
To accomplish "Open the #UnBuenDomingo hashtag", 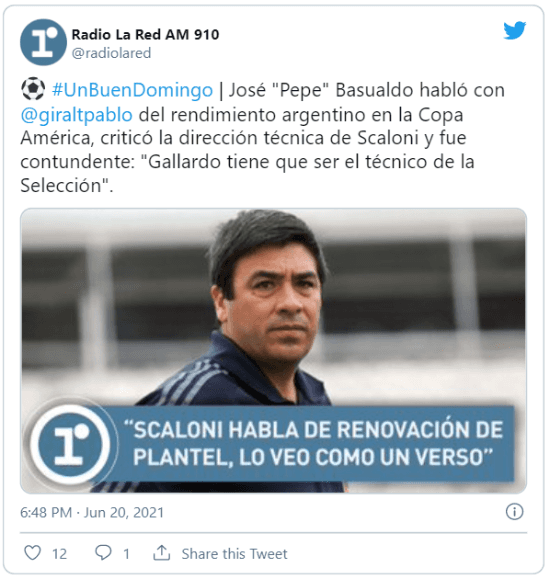I will coord(132,90).
